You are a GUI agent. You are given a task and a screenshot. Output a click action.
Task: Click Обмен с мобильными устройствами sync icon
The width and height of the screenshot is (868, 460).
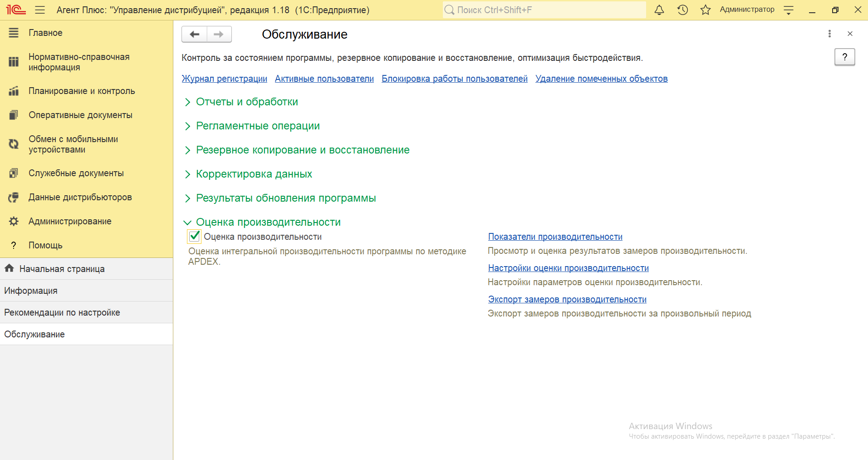click(14, 144)
